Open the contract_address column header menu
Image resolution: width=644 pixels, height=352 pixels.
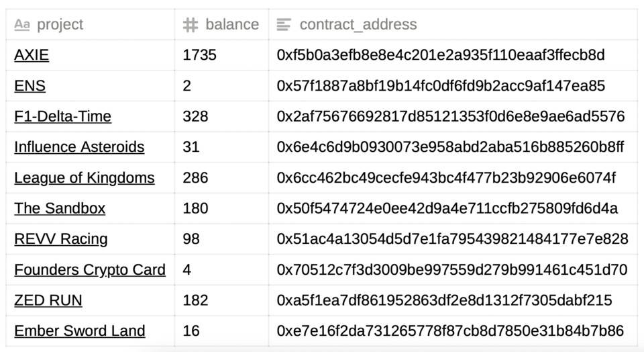coord(453,25)
